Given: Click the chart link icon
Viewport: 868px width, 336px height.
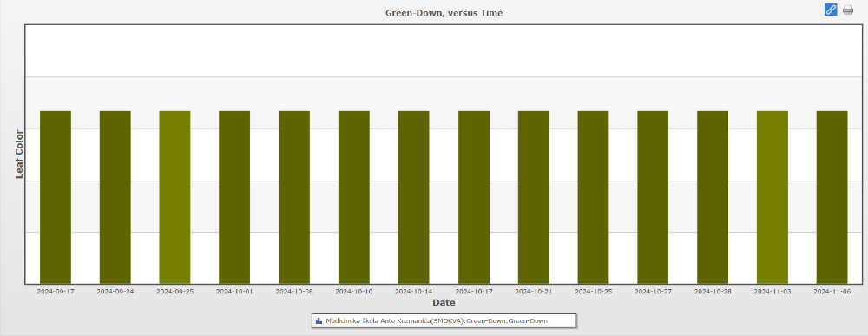Looking at the screenshot, I should pos(831,10).
